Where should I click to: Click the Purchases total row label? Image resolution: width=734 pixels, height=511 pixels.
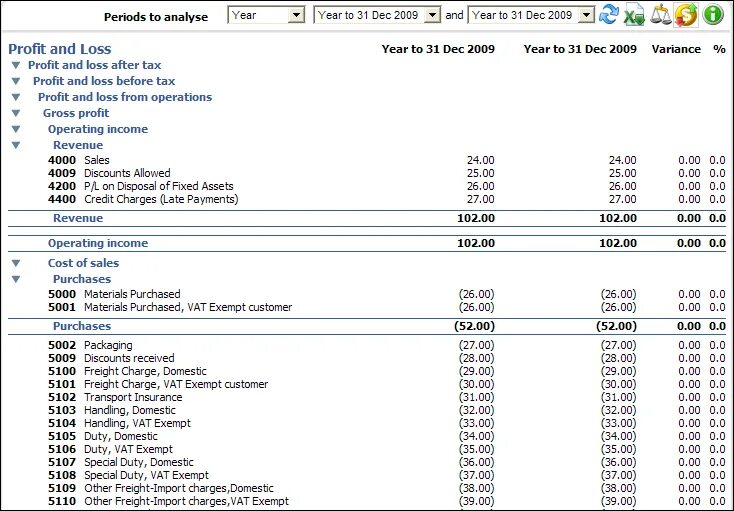click(x=82, y=326)
